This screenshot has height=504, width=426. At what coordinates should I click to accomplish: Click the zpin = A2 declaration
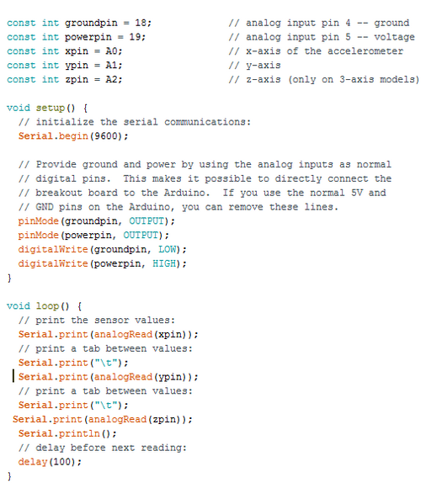(65, 80)
